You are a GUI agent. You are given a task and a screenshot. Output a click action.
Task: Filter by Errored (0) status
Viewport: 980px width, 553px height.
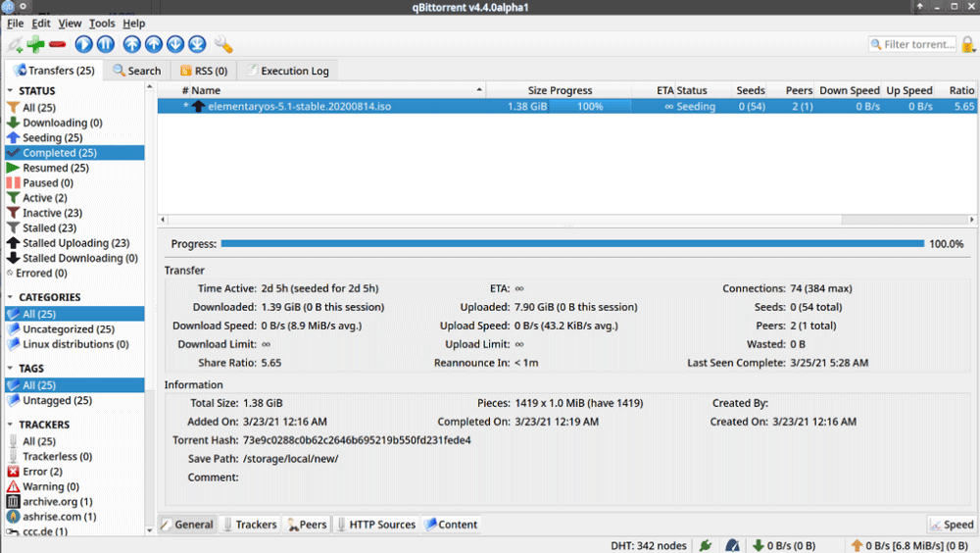pyautogui.click(x=74, y=273)
